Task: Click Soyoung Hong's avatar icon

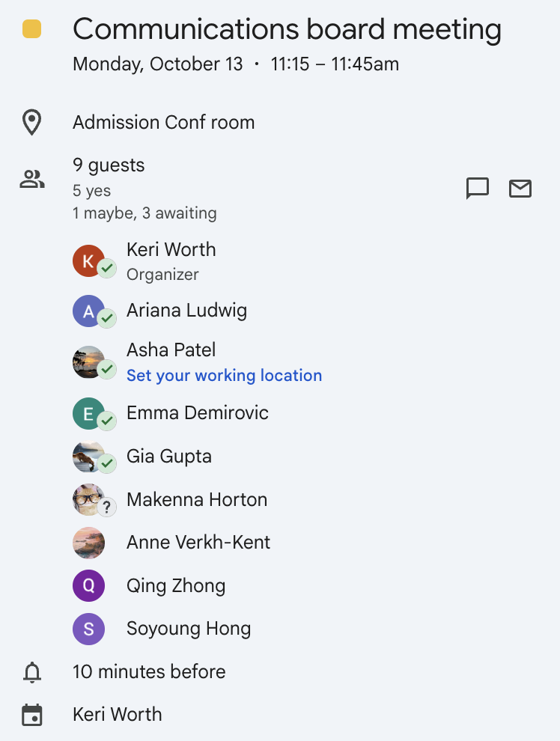Action: tap(88, 629)
